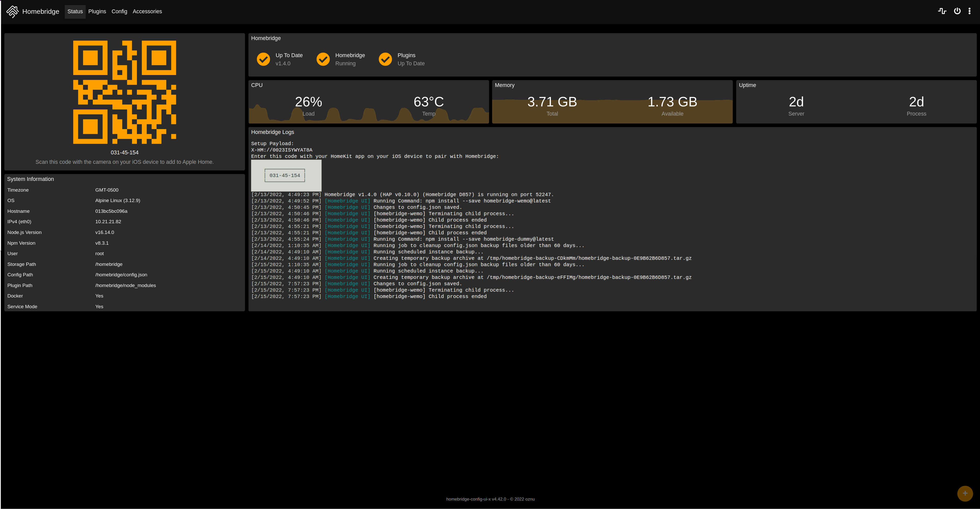
Task: Click the pairing code box in logs
Action: pos(285,176)
